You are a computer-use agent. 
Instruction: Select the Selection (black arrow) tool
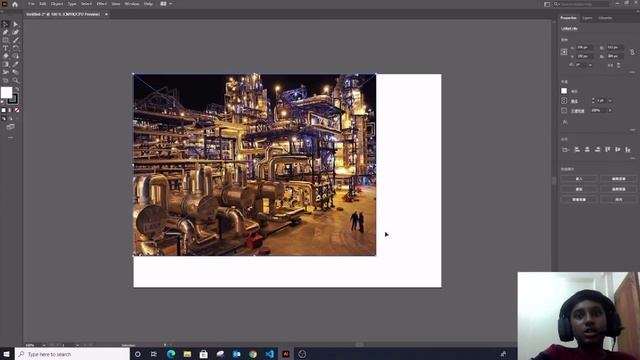pyautogui.click(x=5, y=24)
